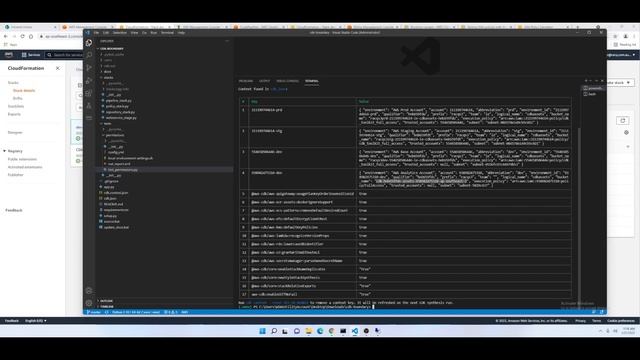This screenshot has width=640, height=360.
Task: Open the Terminal menu in VS Code
Action: pyautogui.click(x=167, y=33)
